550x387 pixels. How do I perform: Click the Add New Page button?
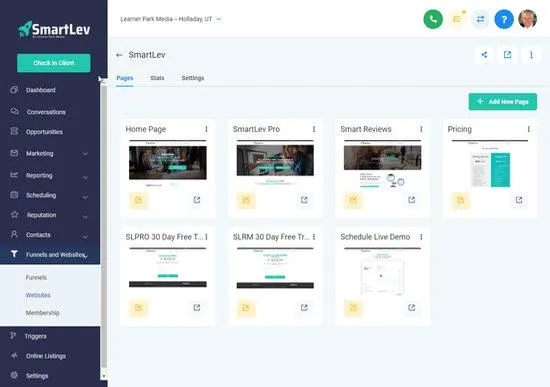pos(503,102)
